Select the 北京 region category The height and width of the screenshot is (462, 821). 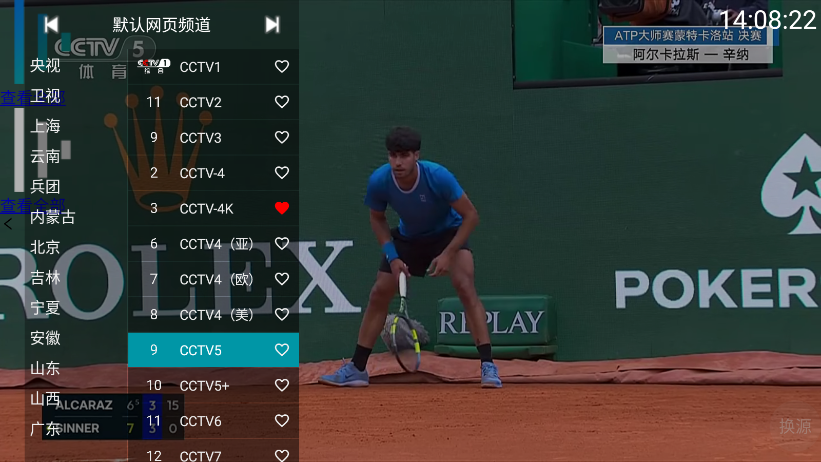tap(45, 247)
